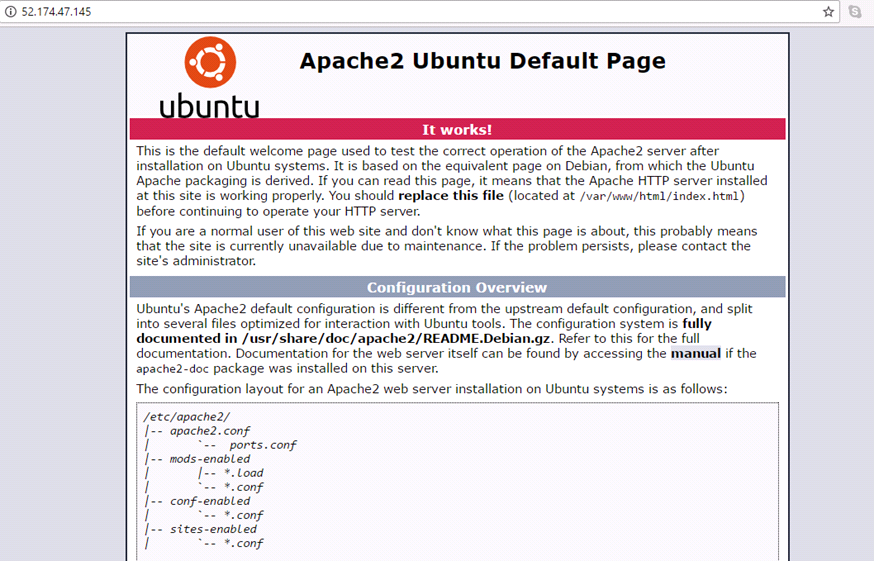Bookmark this page with the star icon
Image resolution: width=874 pixels, height=561 pixels.
click(x=828, y=12)
